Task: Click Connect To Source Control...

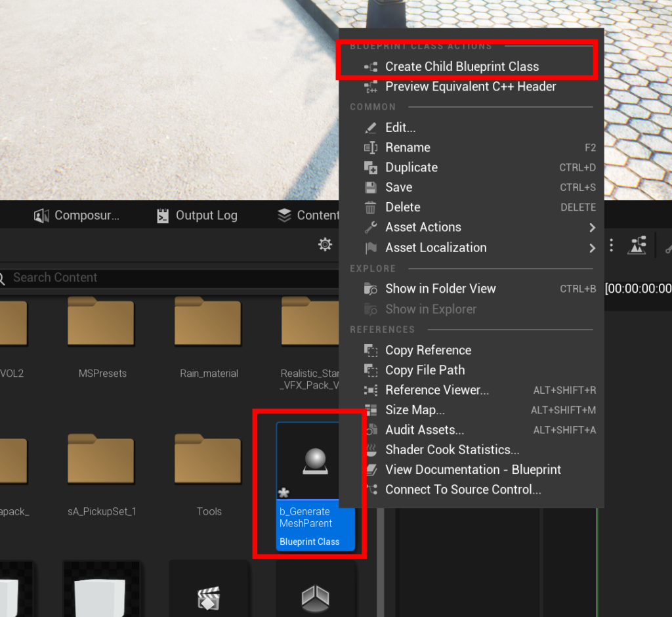Action: pyautogui.click(x=471, y=490)
